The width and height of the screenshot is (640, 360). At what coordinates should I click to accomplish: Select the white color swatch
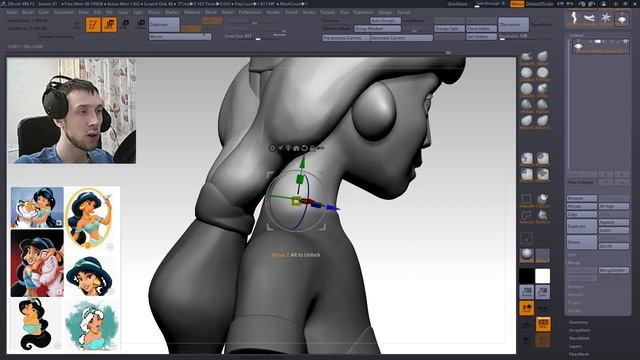(x=542, y=276)
